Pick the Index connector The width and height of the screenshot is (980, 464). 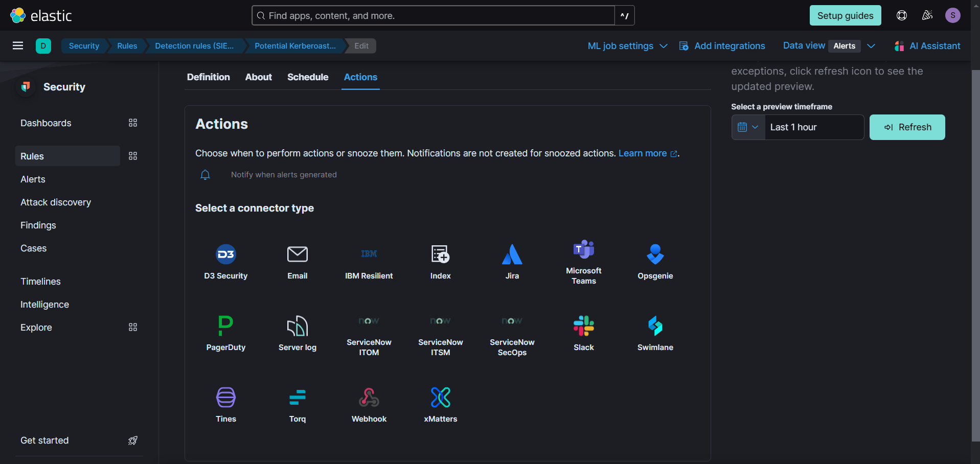coord(441,262)
